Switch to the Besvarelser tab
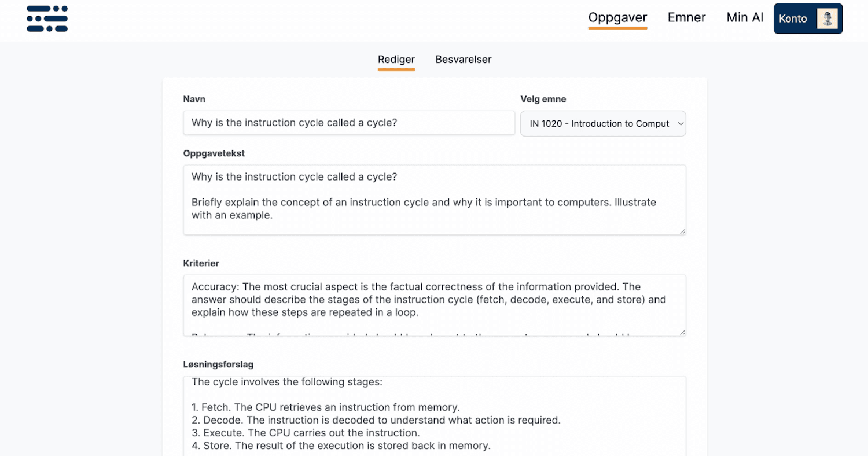Screen dimensions: 868x456 (463, 60)
